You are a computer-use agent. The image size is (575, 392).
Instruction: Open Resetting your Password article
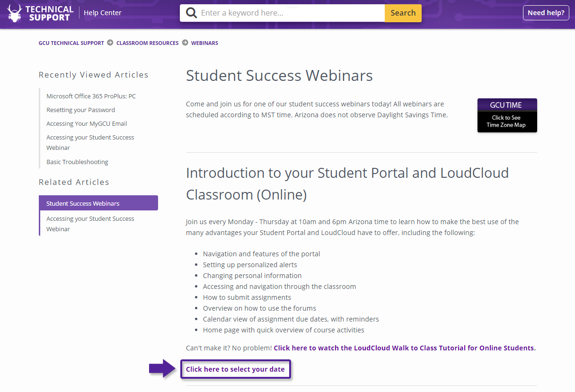tap(80, 110)
